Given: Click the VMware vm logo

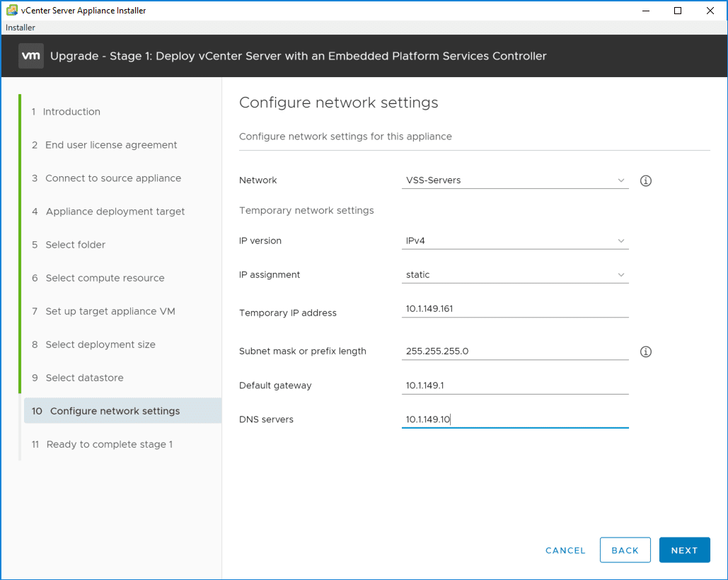Looking at the screenshot, I should [x=31, y=56].
